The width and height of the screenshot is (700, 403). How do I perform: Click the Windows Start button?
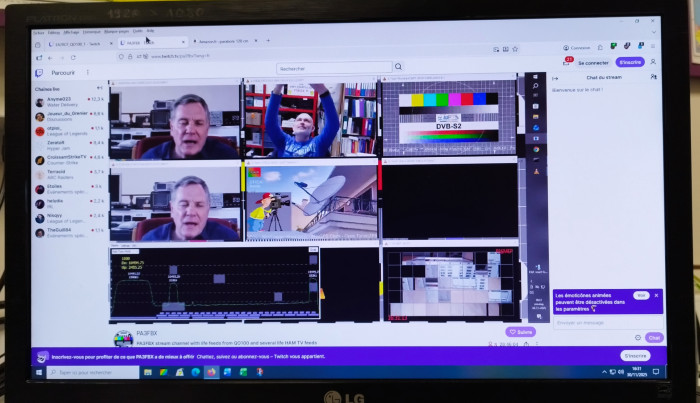(39, 372)
